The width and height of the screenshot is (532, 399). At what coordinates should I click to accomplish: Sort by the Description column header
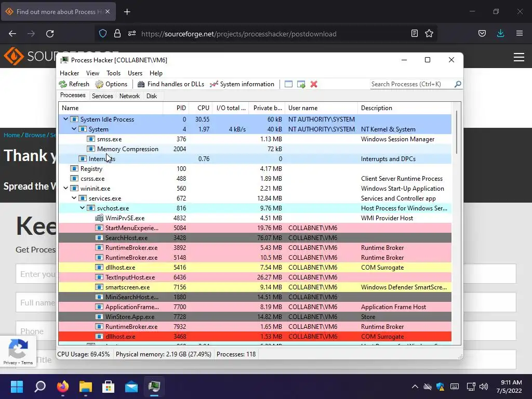click(x=404, y=108)
